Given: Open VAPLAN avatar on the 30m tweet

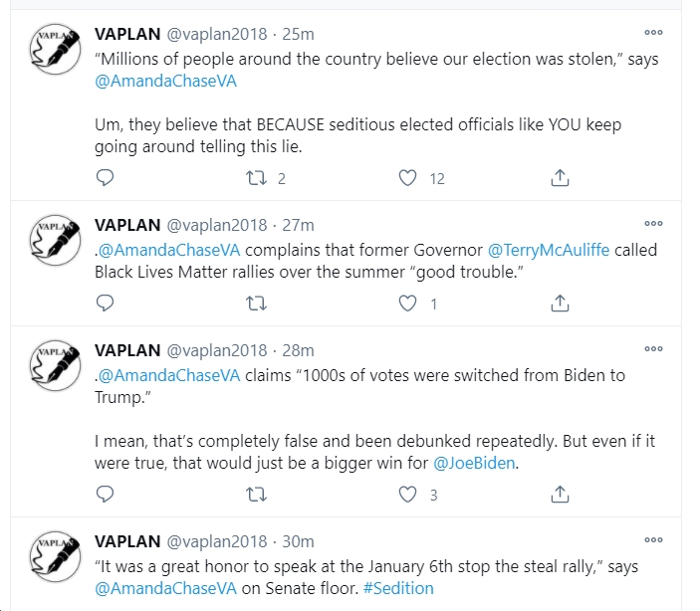Looking at the screenshot, I should coord(55,556).
